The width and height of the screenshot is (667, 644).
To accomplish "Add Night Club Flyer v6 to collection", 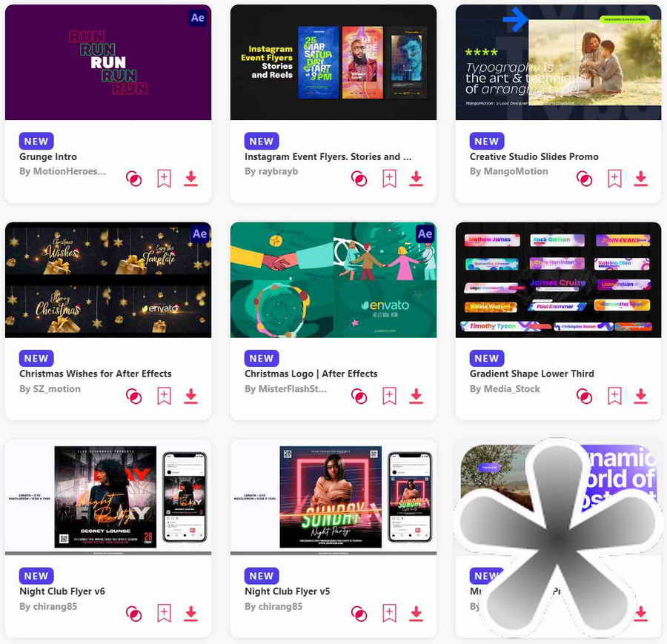I will [165, 614].
